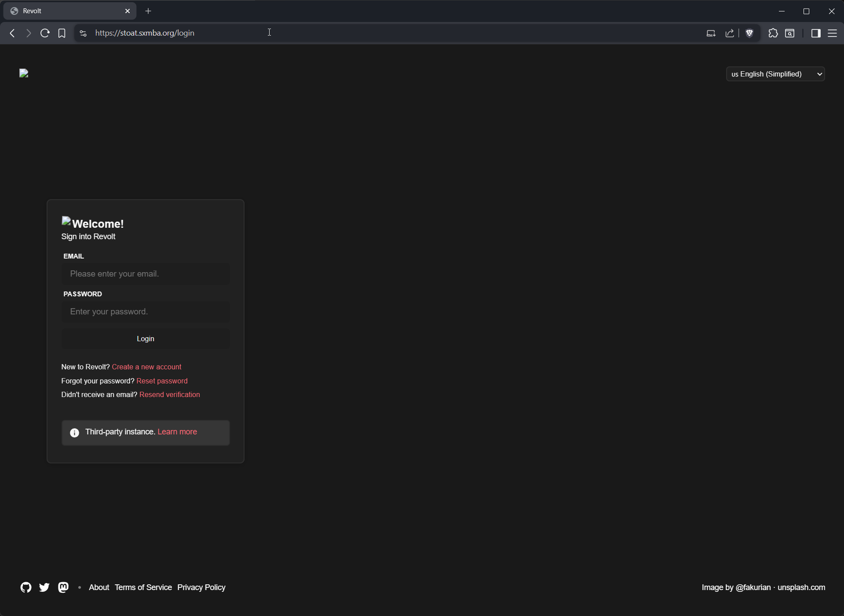Open the Twitter icon link

[x=44, y=587]
